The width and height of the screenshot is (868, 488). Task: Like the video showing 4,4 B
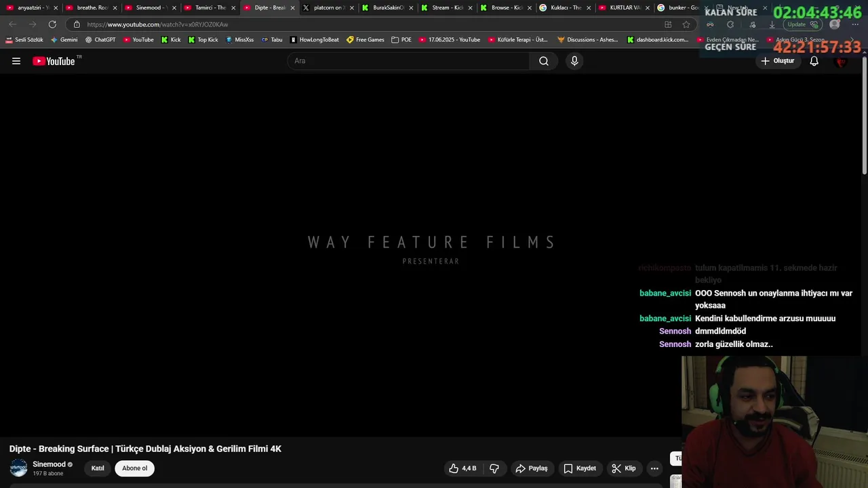462,468
